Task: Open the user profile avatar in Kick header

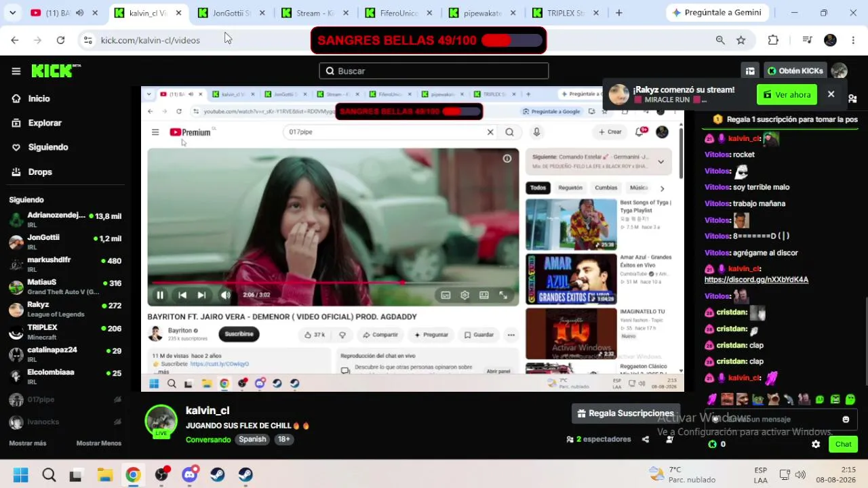Action: coord(840,71)
